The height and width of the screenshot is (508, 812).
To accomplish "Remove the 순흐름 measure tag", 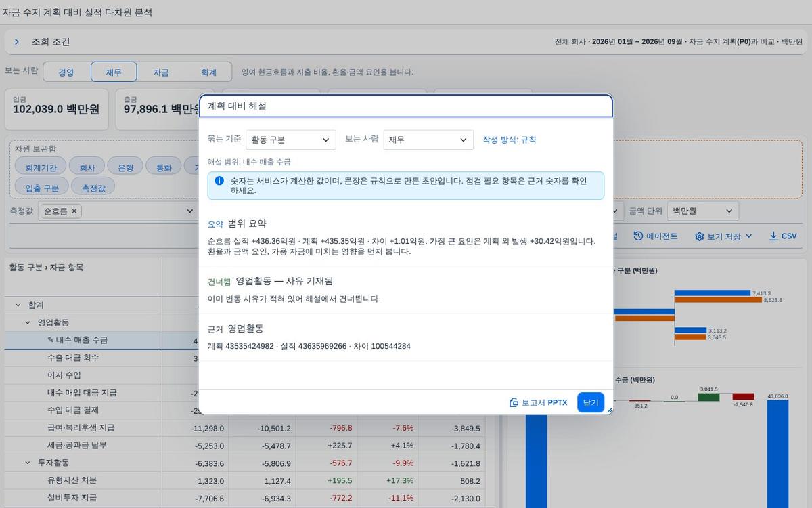I will (74, 211).
